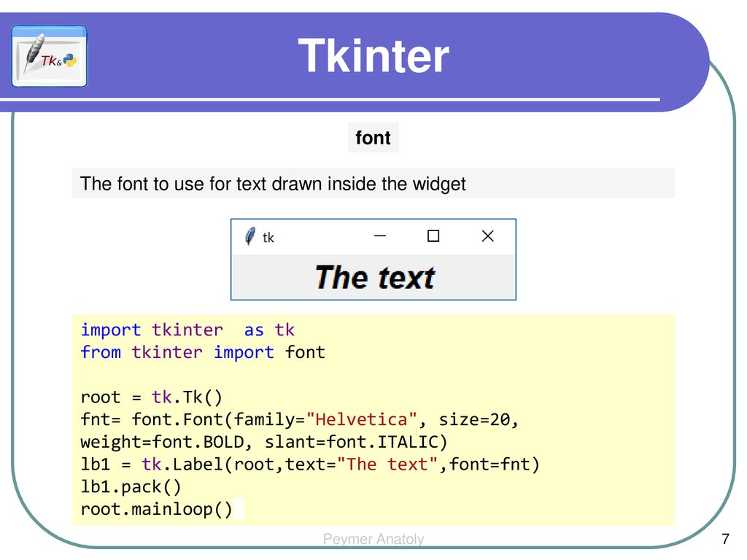Click the 'lb1.pack()' code line
747x560 pixels.
tap(131, 486)
